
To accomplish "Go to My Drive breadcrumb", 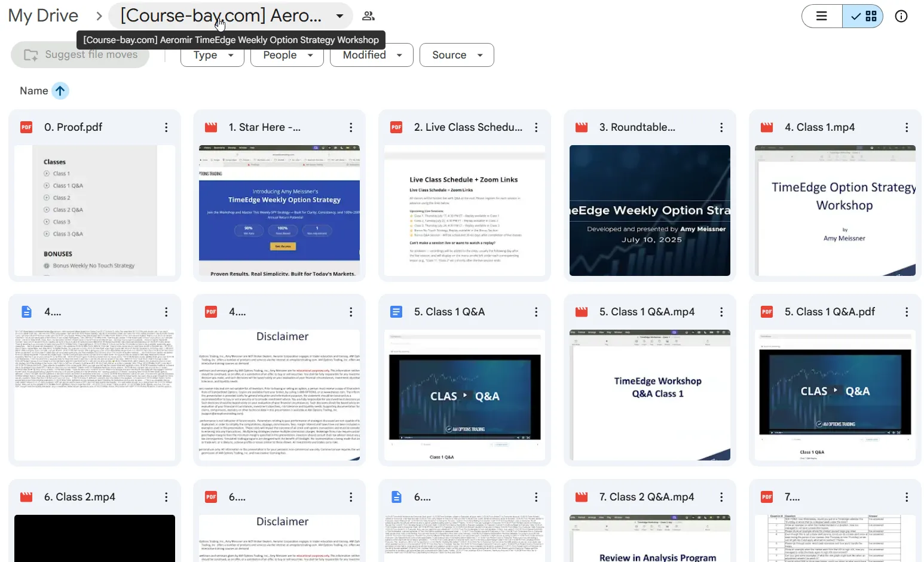I will click(43, 16).
